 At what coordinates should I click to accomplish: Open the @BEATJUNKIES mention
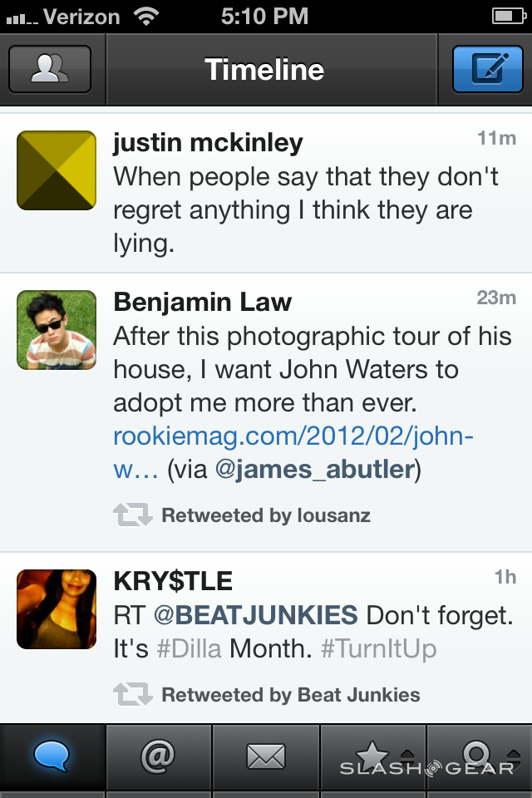pos(255,616)
